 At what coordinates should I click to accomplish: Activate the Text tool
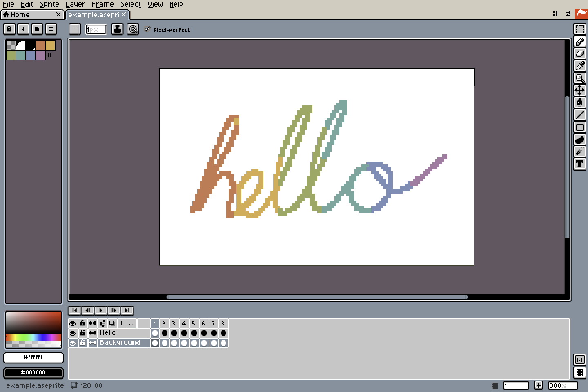coord(579,164)
